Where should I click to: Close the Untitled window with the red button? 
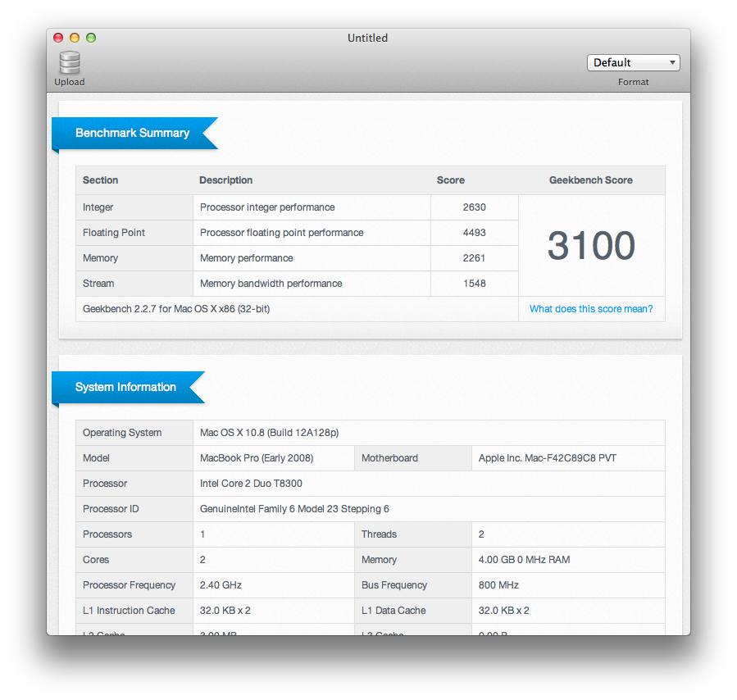tap(58, 38)
